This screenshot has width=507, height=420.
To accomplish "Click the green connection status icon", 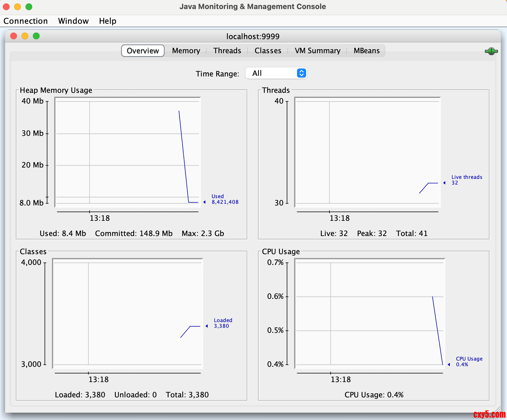I will (491, 51).
